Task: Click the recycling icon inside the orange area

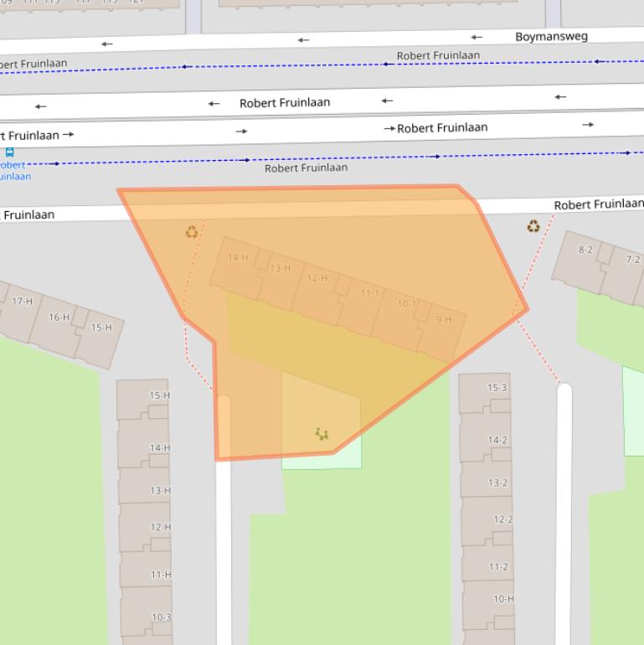Action: (x=192, y=232)
